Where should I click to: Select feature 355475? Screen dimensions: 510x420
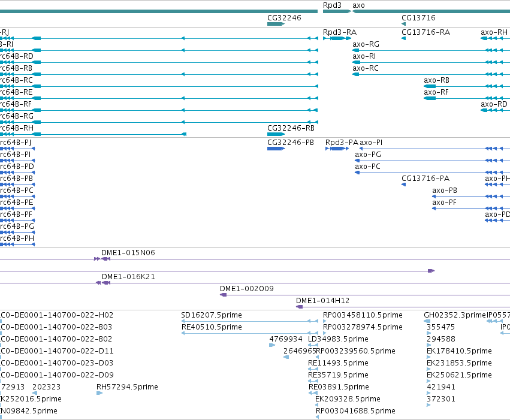pyautogui.click(x=440, y=327)
